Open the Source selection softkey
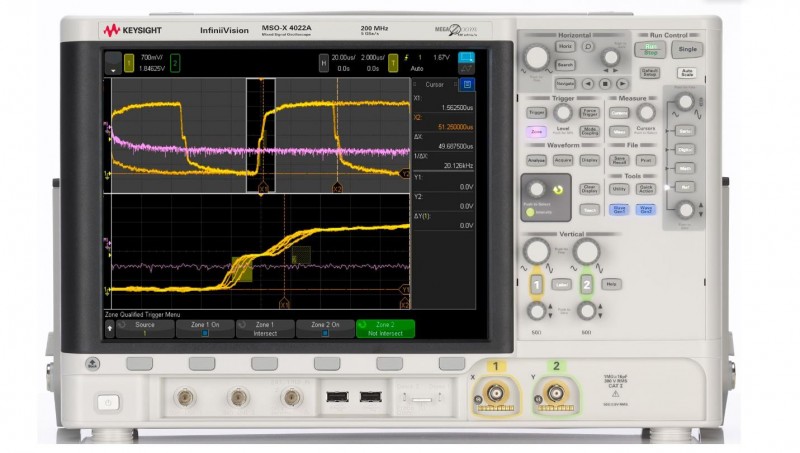The image size is (800, 453). tap(145, 328)
